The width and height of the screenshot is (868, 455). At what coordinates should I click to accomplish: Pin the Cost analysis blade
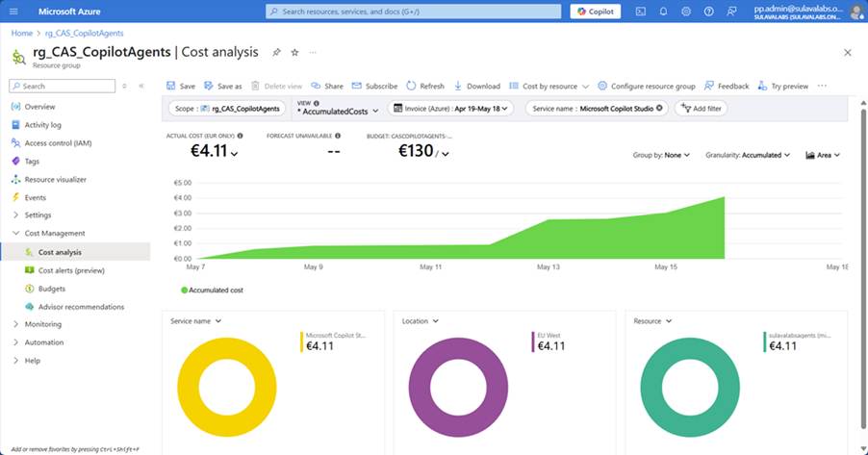(277, 51)
